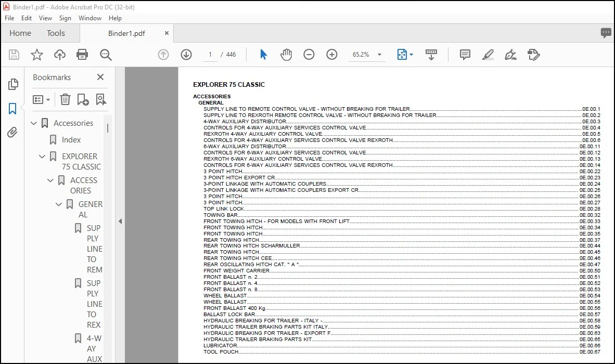615x364 pixels.
Task: Add a sticky note comment
Action: (x=465, y=55)
